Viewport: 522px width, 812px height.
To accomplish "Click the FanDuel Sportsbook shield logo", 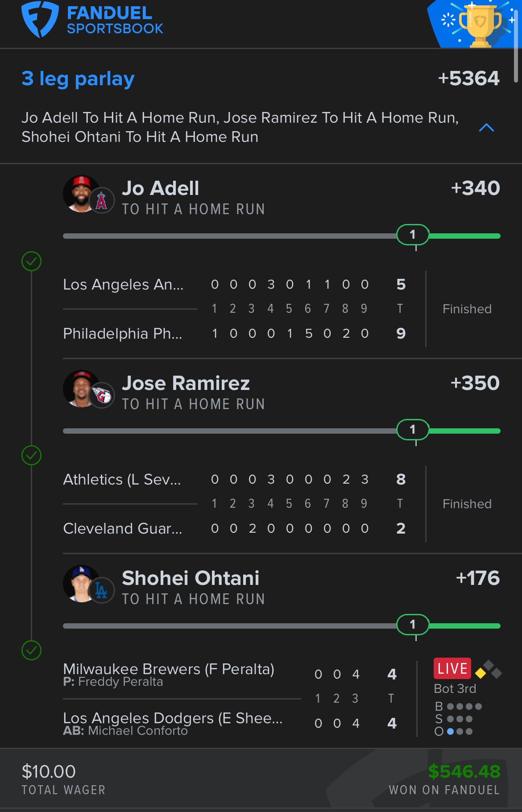I will tap(40, 20).
